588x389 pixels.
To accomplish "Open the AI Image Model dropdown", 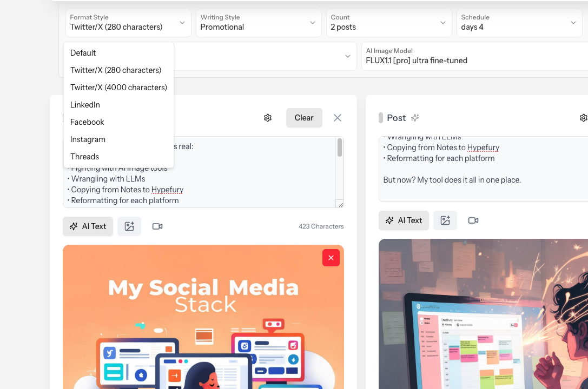I will 475,56.
